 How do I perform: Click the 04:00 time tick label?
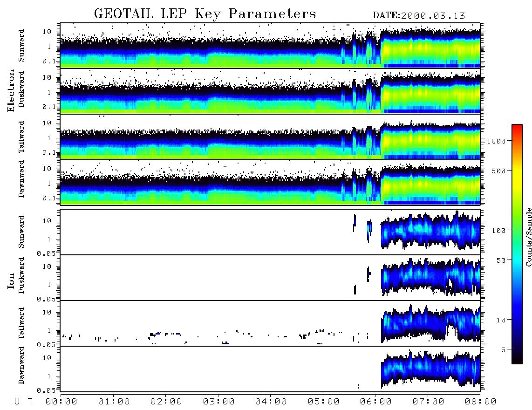point(271,402)
